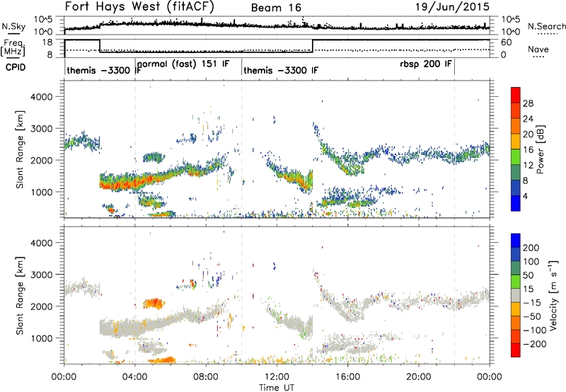Click the '16' label on the power colorbar
The image size is (566, 392).
[528, 150]
